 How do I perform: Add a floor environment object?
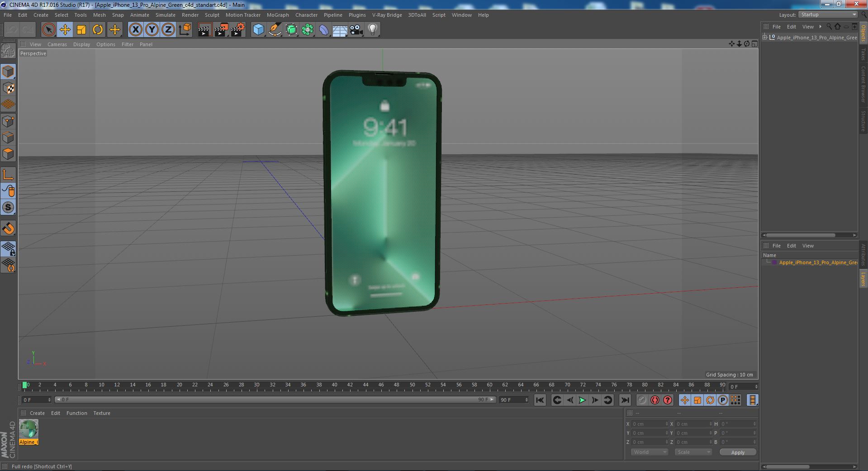[x=340, y=30]
